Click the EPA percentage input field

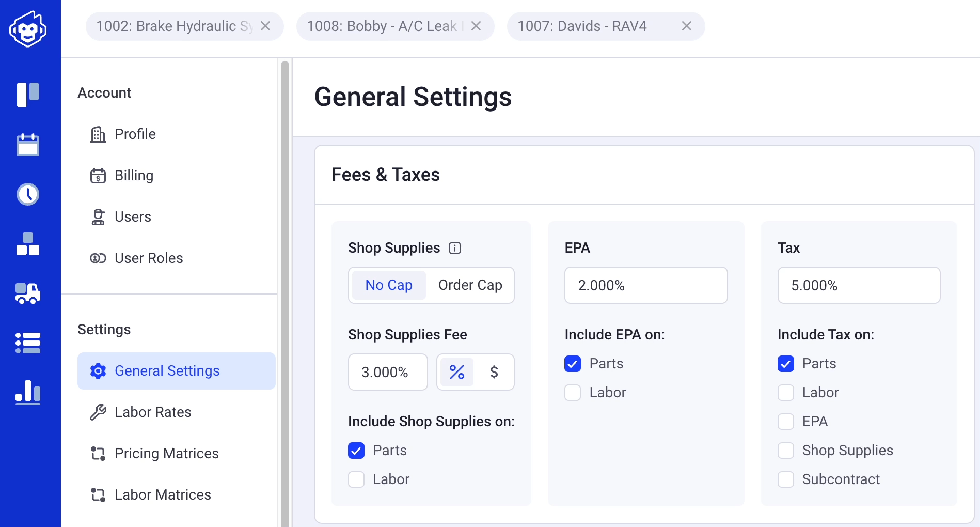(646, 285)
